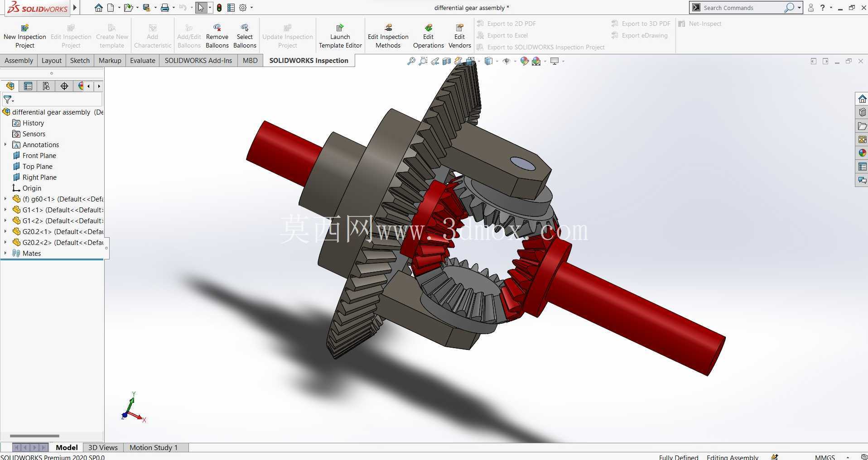This screenshot has height=460, width=868.
Task: Toggle the Select tool button
Action: click(201, 8)
